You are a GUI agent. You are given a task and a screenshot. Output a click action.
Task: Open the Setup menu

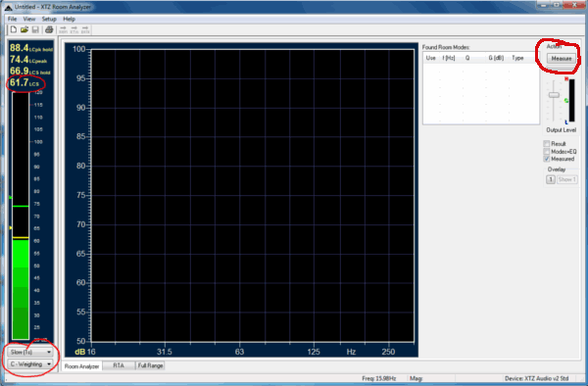pyautogui.click(x=49, y=19)
